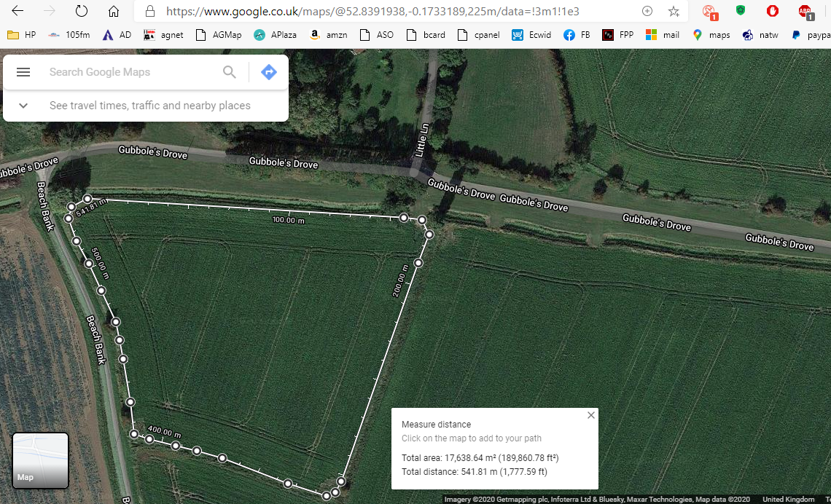Open directions with the blue arrow icon
The width and height of the screenshot is (831, 504).
coord(269,72)
